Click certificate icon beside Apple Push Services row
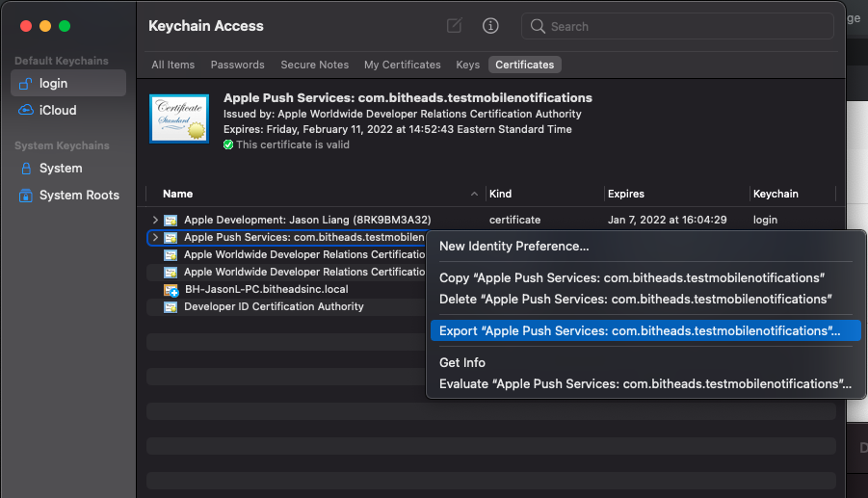The height and width of the screenshot is (498, 868). pyautogui.click(x=171, y=237)
